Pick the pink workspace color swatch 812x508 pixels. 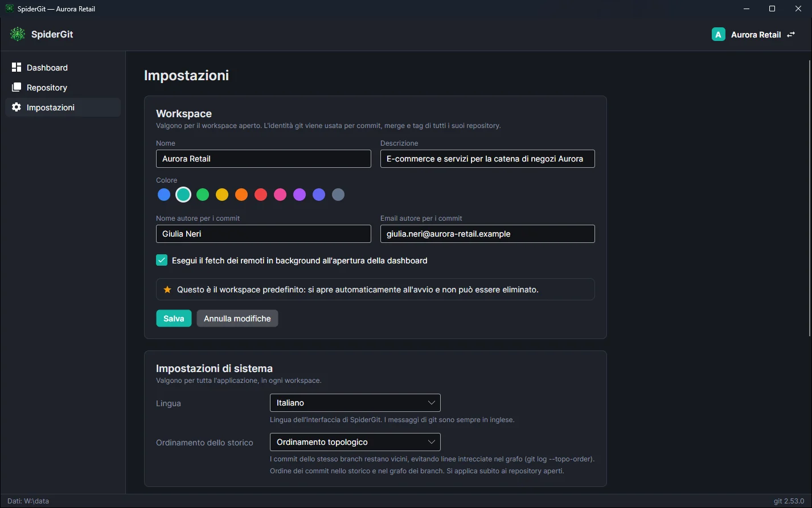coord(280,195)
